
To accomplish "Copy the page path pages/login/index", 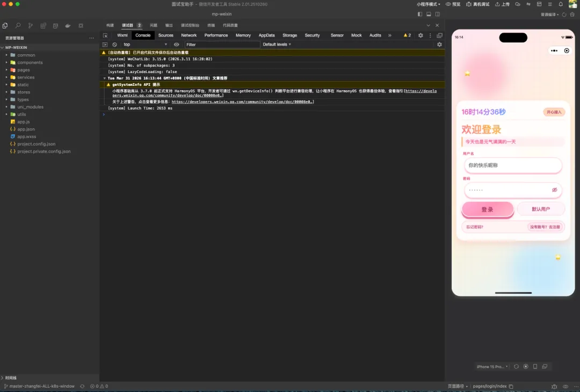I will (x=511, y=387).
